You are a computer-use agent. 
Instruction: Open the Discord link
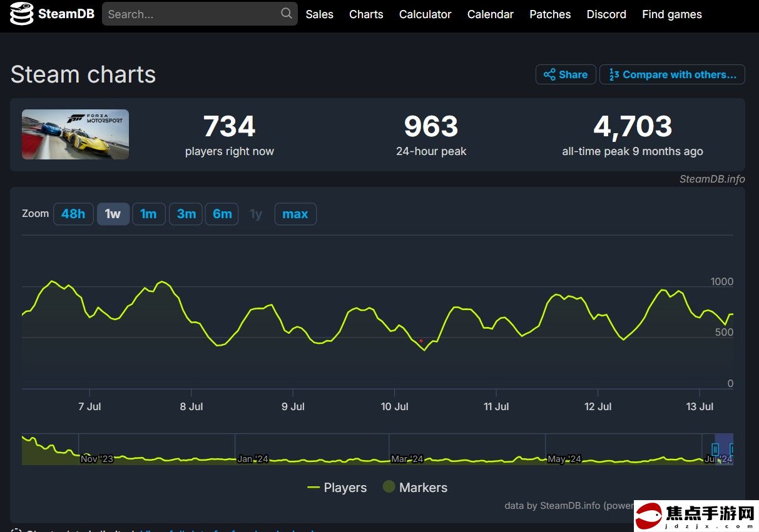point(606,14)
